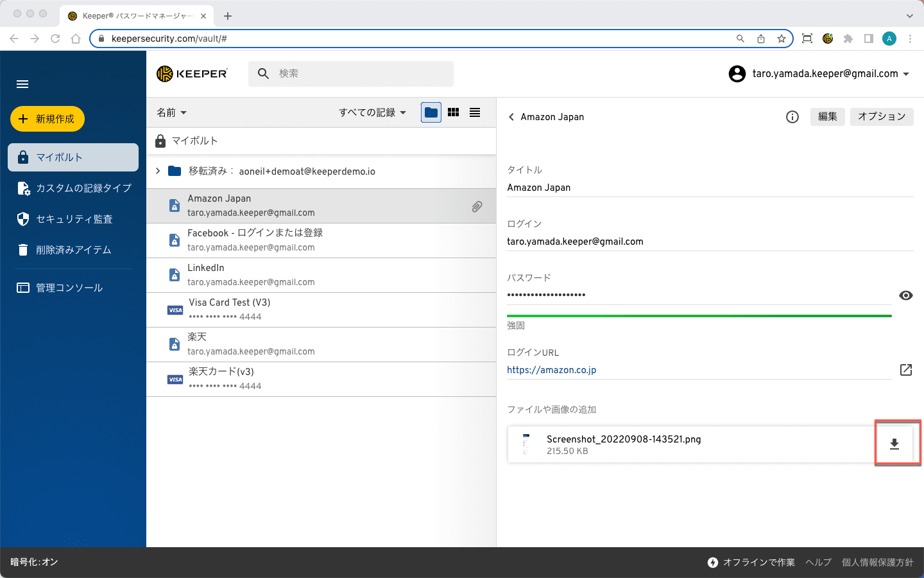Open the すべての記録 filter dropdown
Viewport: 924px width, 578px height.
(372, 112)
